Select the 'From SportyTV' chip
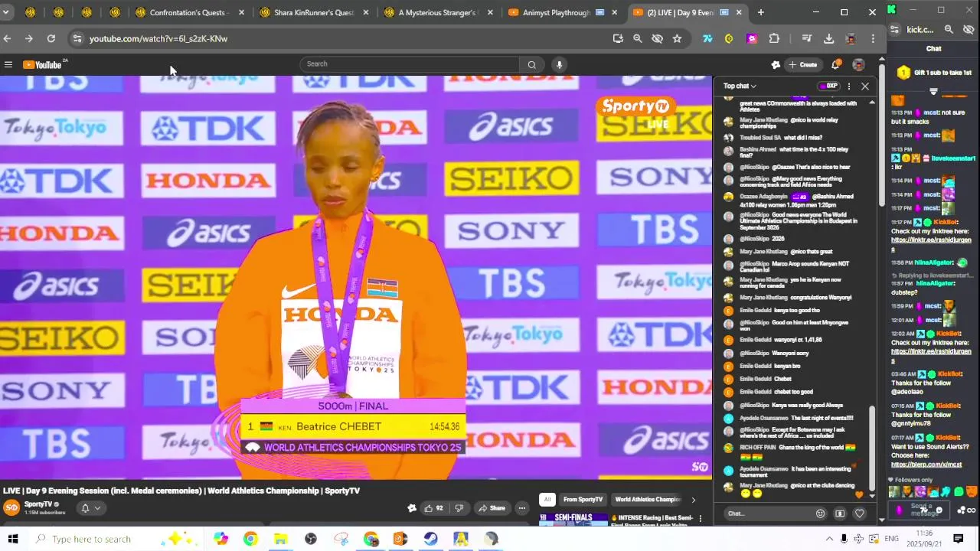Image resolution: width=980 pixels, height=551 pixels. [583, 500]
